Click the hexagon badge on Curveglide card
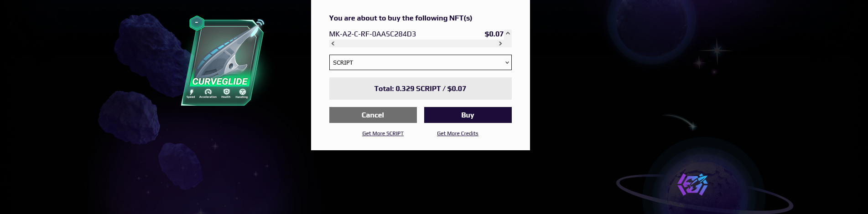The image size is (868, 214). coord(197,22)
